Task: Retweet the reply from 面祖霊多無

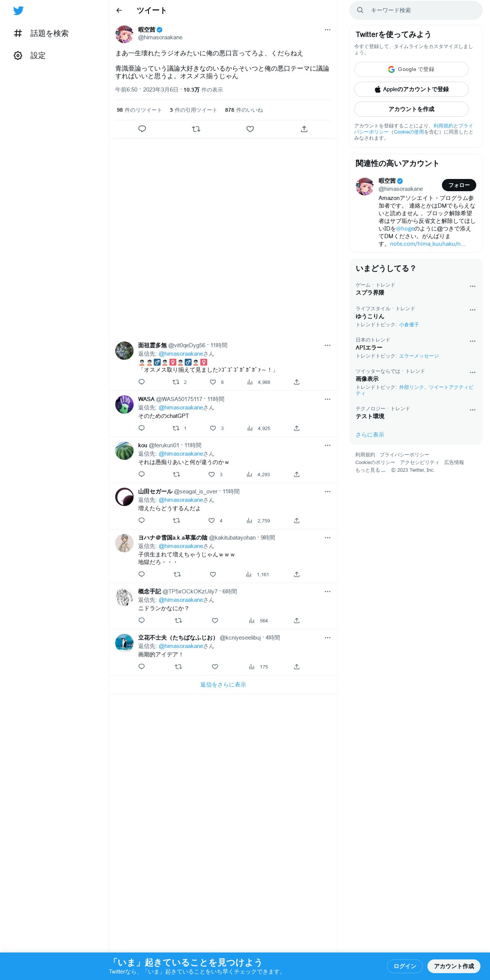Action: point(176,382)
